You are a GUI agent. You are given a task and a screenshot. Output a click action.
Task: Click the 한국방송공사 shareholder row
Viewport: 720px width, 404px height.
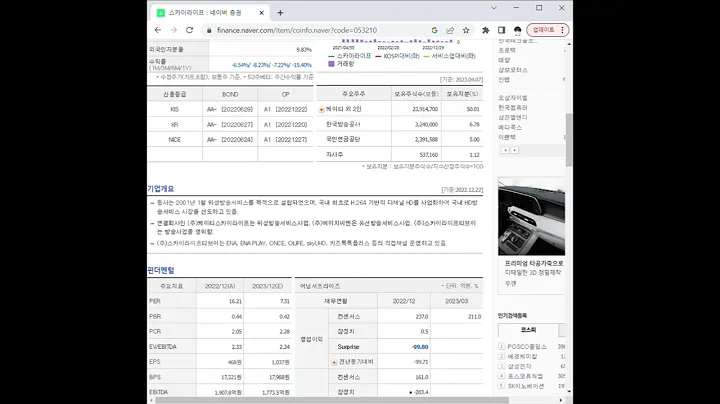pyautogui.click(x=399, y=124)
